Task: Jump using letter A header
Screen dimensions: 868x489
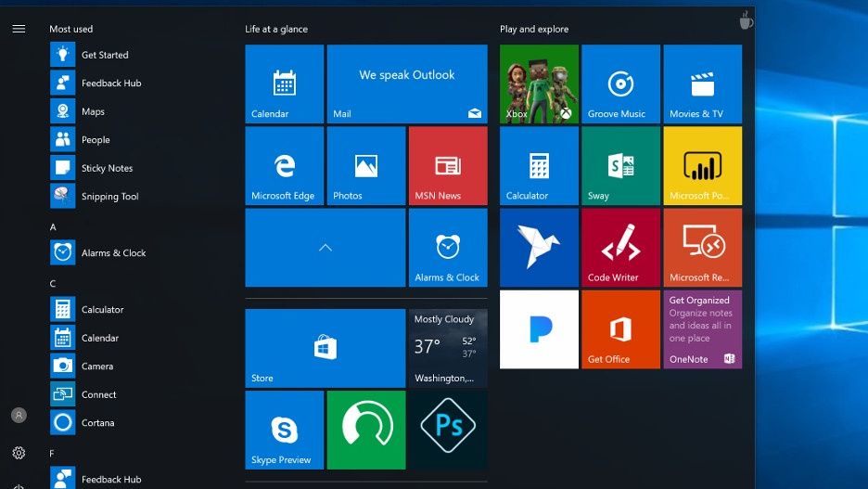Action: pos(53,227)
